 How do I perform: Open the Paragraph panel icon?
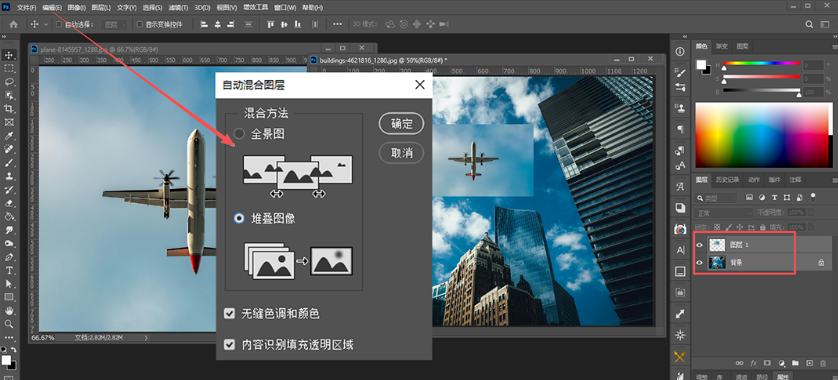point(680,129)
